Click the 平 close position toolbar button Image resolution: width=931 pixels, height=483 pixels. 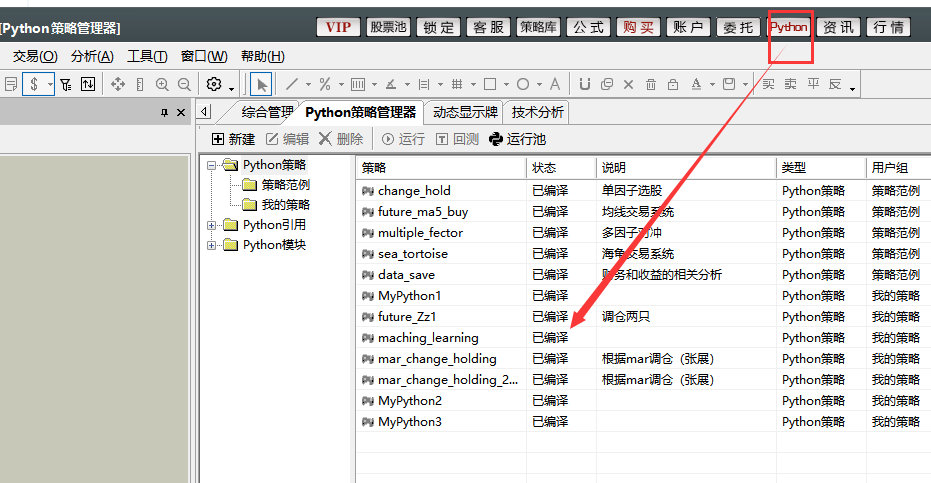813,84
